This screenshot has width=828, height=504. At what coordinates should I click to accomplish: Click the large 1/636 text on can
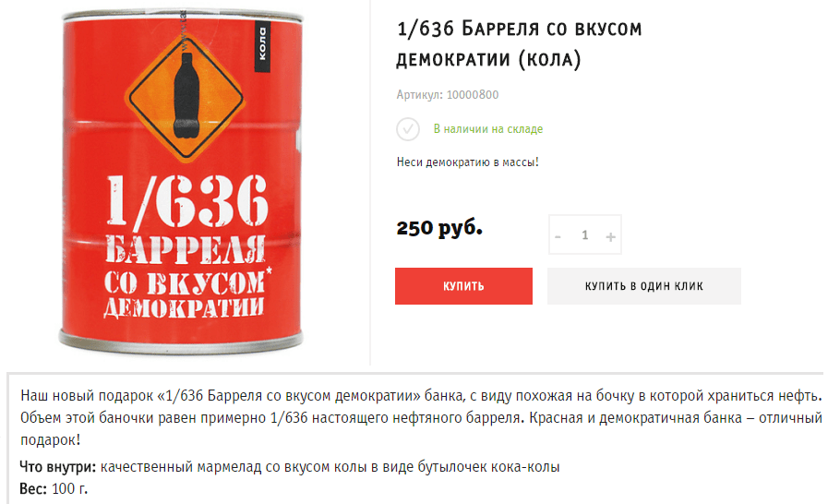pyautogui.click(x=187, y=200)
